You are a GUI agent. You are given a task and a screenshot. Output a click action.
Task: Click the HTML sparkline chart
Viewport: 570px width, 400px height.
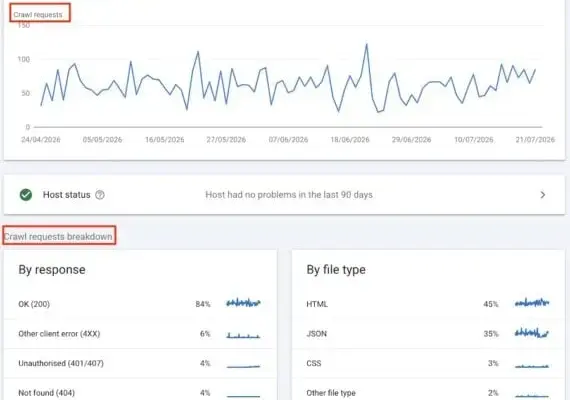point(532,303)
